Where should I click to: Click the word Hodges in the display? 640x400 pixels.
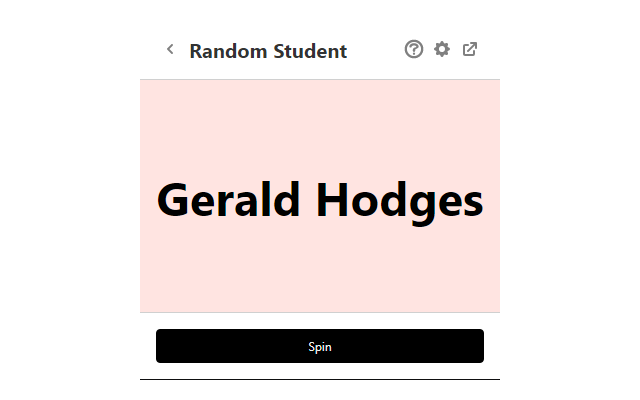[400, 200]
